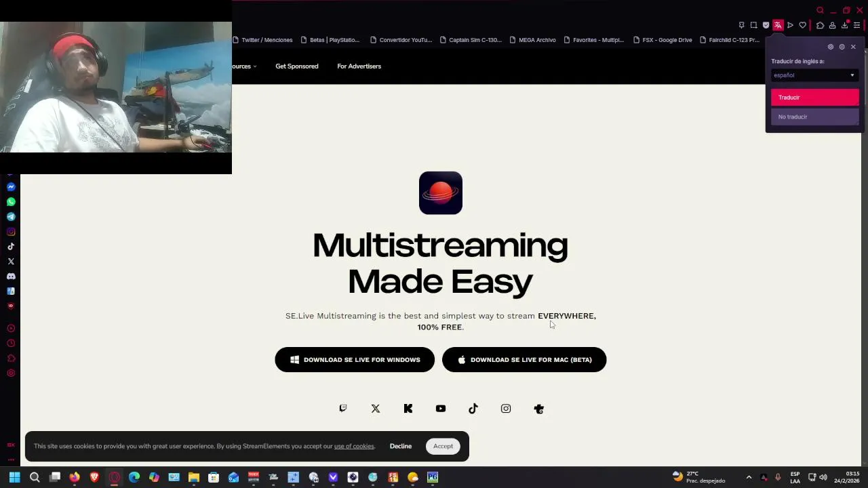Open browser search icon in title bar
This screenshot has width=868, height=488.
820,10
